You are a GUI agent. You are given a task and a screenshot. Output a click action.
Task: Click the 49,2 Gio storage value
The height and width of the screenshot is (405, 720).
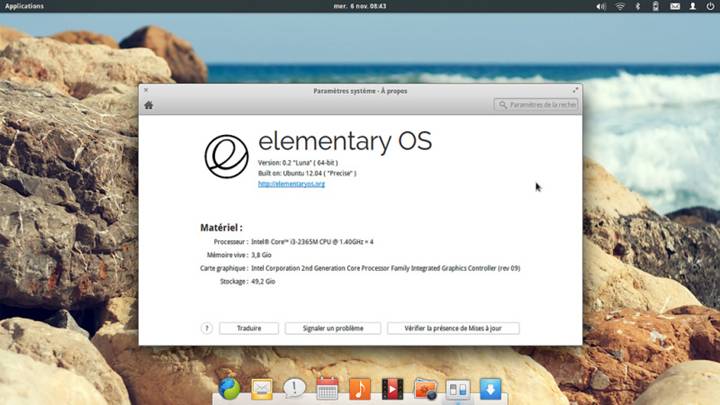(x=263, y=281)
